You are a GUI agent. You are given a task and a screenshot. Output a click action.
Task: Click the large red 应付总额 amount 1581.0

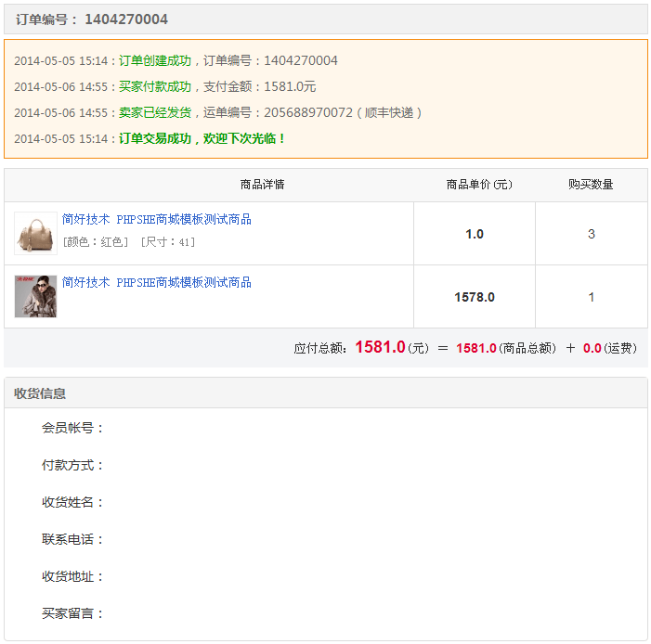coord(380,348)
